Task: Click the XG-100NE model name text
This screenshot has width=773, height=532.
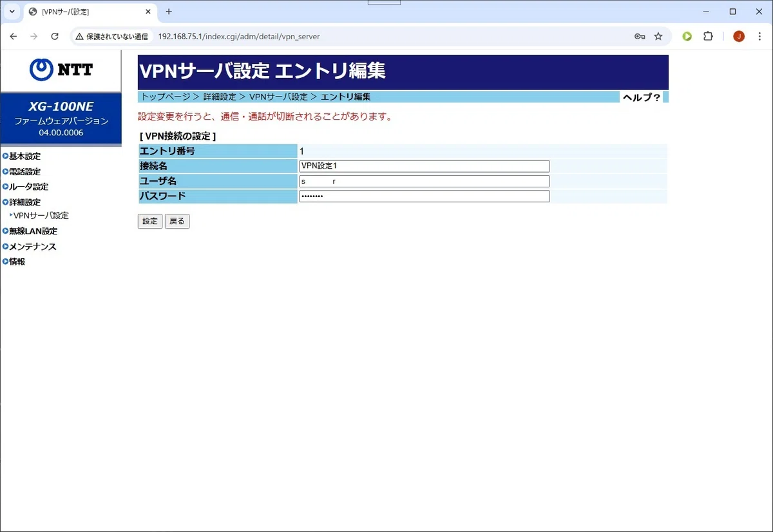Action: 61,107
